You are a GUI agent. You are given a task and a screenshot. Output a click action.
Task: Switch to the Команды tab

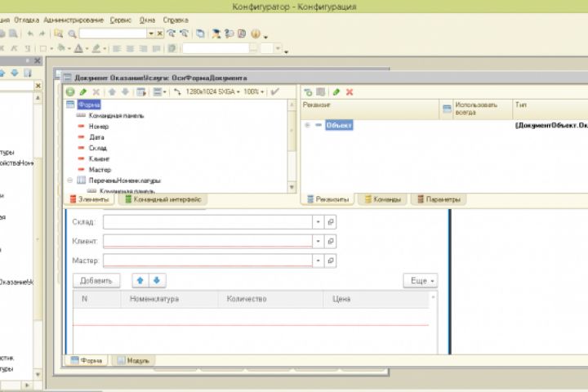tap(383, 199)
